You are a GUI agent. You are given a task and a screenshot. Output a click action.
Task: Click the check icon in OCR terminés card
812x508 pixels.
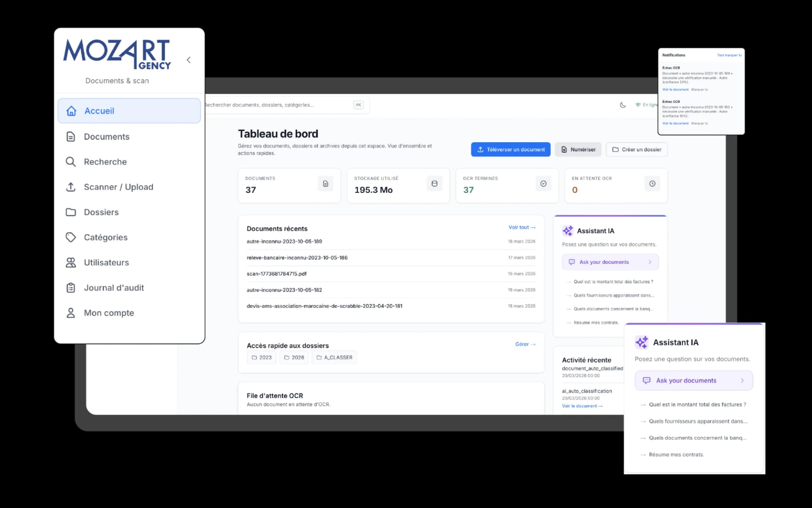543,184
